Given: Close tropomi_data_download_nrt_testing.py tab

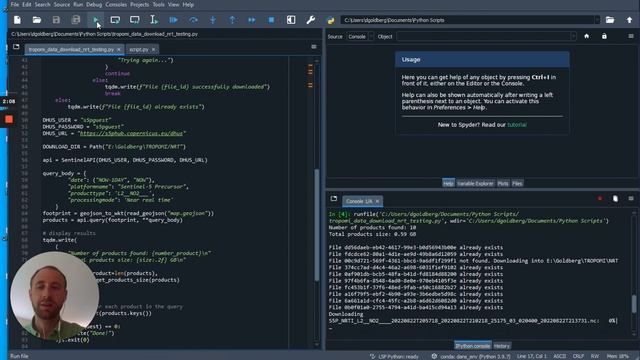Looking at the screenshot, I should 119,49.
